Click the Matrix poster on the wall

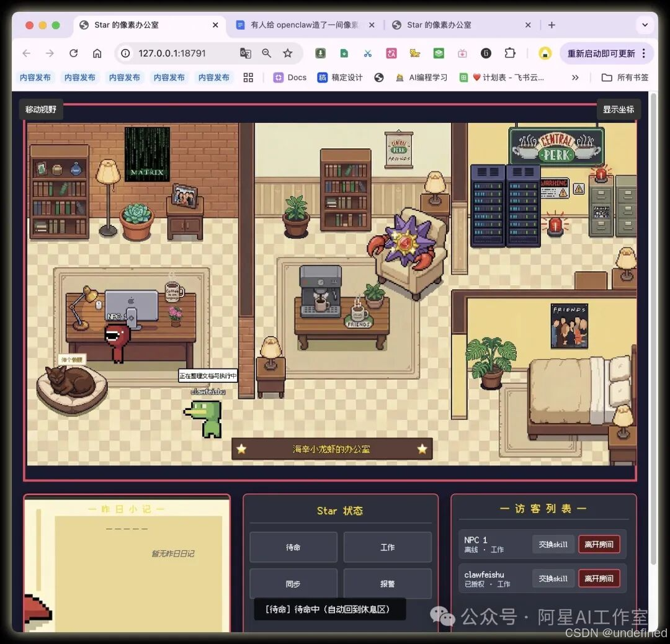click(147, 154)
